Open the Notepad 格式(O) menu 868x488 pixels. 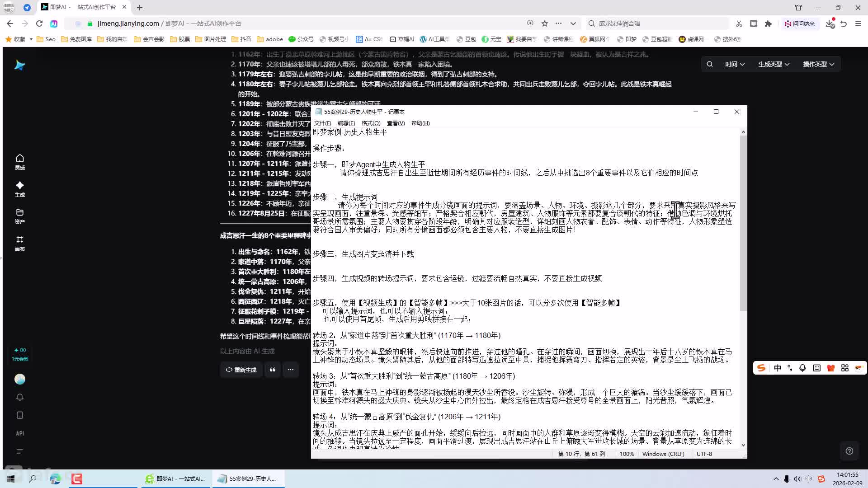coord(371,123)
